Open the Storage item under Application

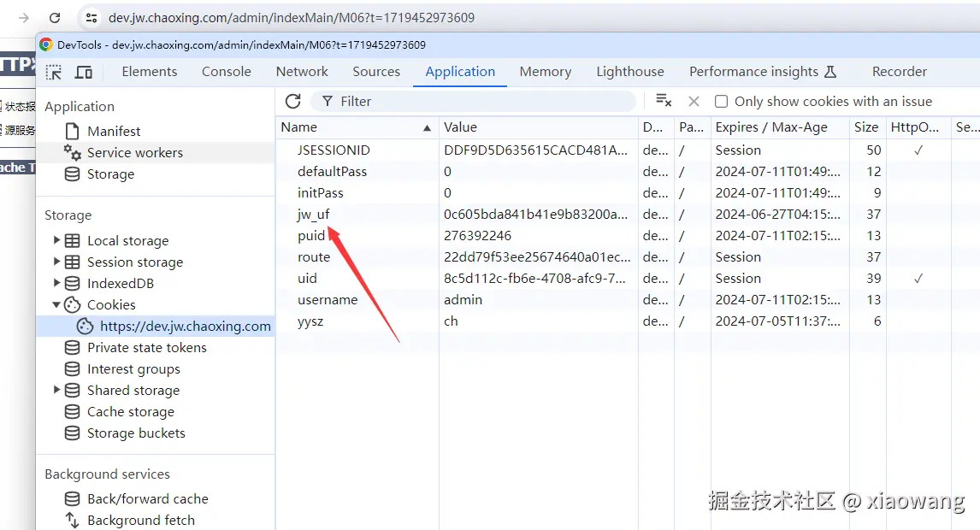click(110, 174)
